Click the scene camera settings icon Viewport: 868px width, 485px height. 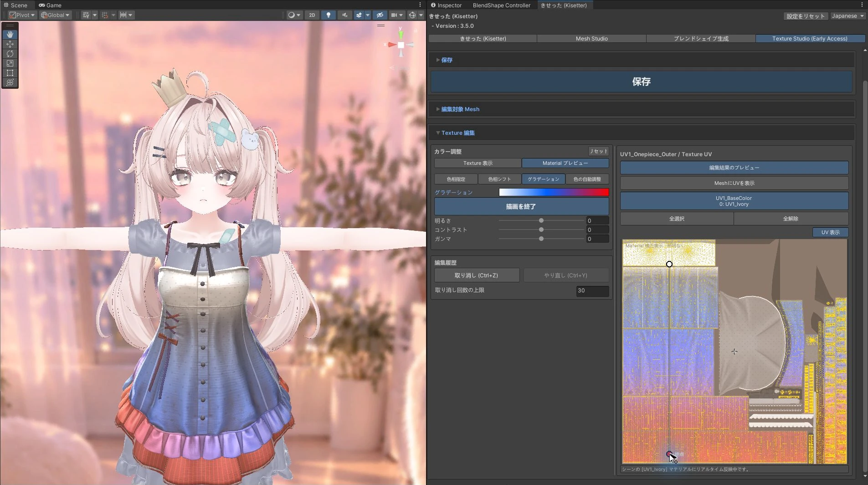pyautogui.click(x=394, y=15)
